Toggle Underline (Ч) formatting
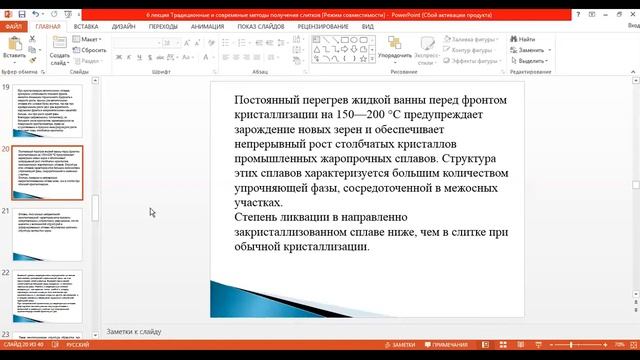The width and height of the screenshot is (640, 360). (x=139, y=57)
